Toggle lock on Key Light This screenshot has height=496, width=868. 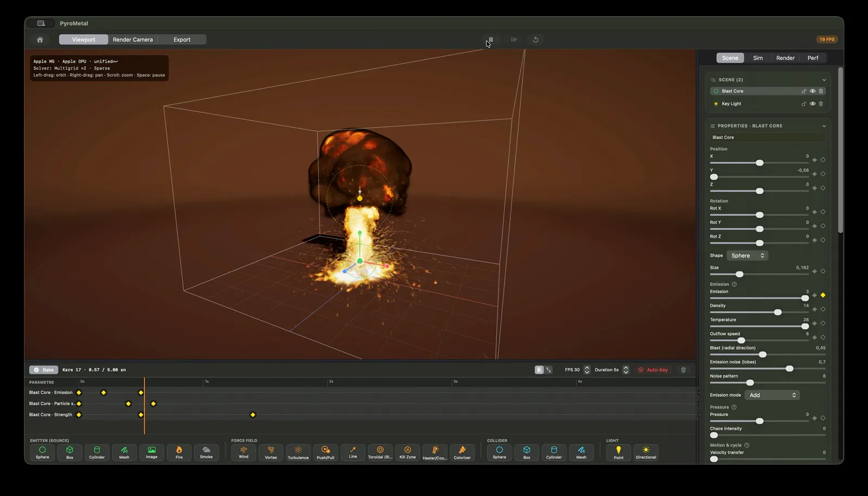pyautogui.click(x=804, y=104)
